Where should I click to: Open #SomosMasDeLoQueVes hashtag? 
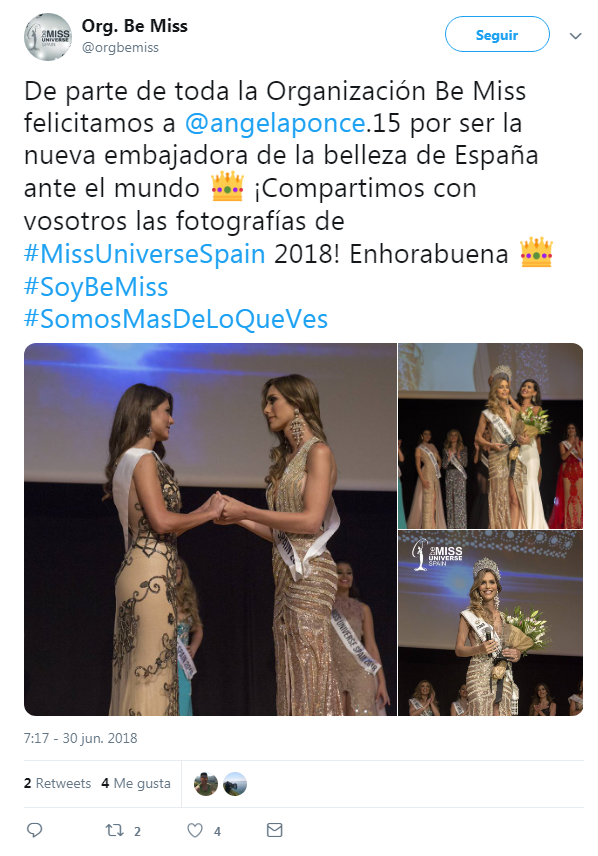click(x=176, y=319)
